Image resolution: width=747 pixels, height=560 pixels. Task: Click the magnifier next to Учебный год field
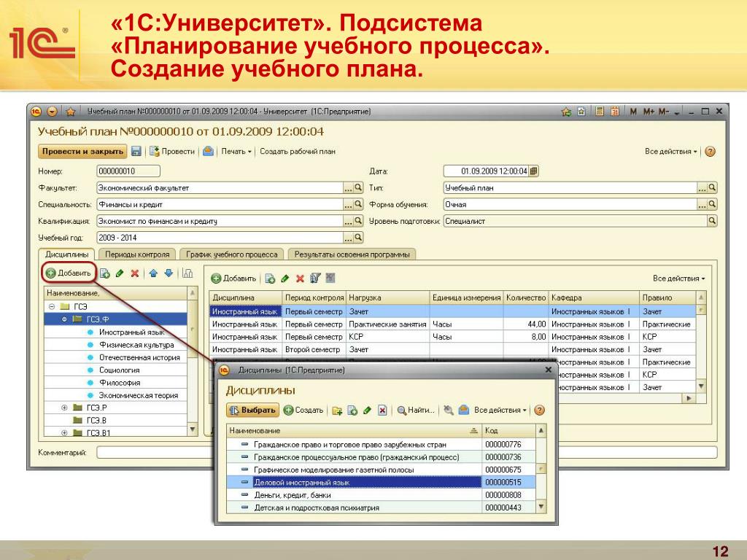[x=358, y=237]
